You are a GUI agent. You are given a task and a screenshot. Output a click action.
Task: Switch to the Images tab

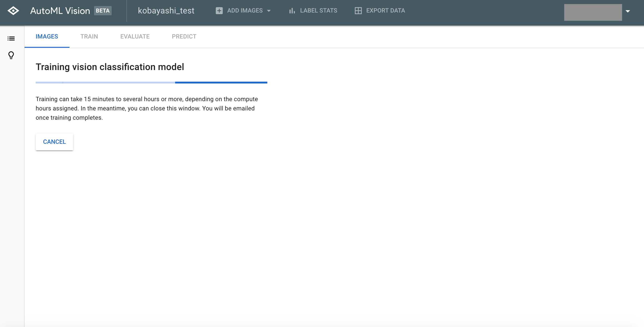coord(47,37)
